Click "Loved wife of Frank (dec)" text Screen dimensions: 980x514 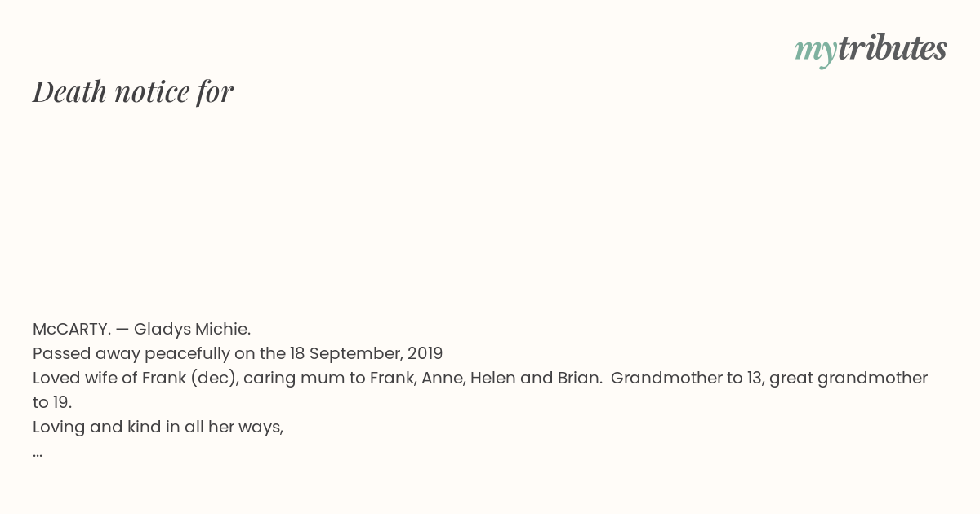tap(134, 378)
